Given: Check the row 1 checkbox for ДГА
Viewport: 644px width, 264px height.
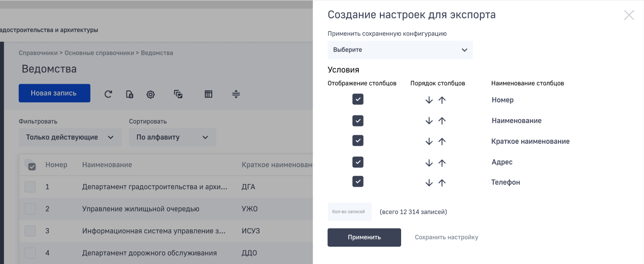Looking at the screenshot, I should tap(30, 187).
